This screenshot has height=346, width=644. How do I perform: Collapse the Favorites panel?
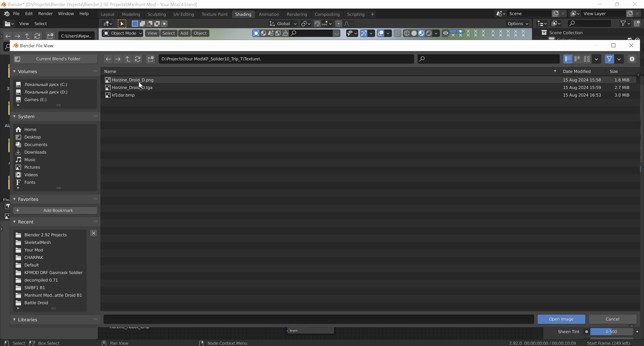point(14,199)
